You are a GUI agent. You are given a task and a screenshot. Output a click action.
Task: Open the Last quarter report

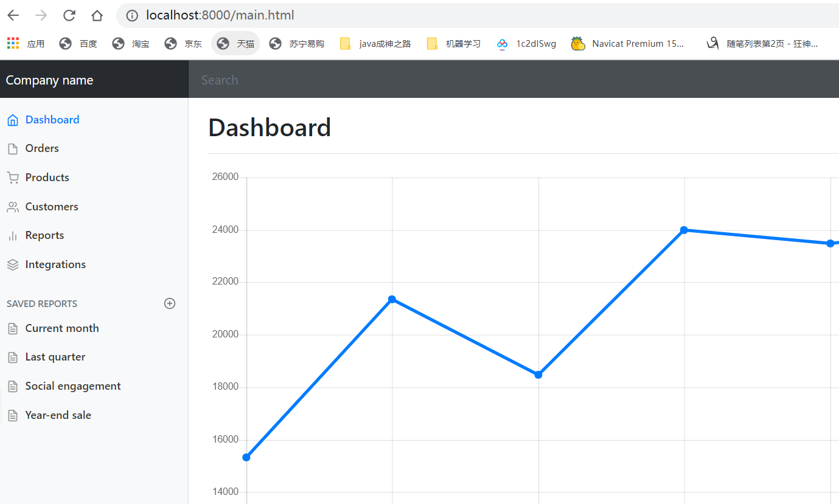(55, 357)
